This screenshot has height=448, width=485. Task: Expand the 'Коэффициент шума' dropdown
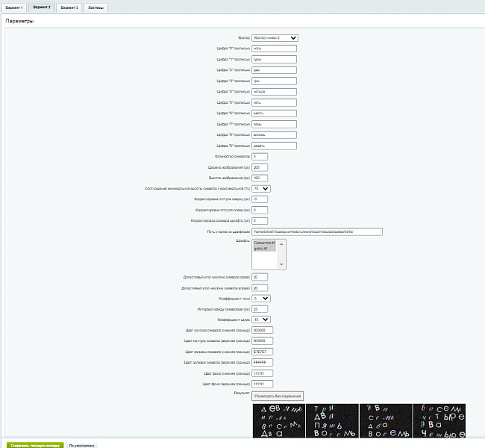pyautogui.click(x=261, y=320)
